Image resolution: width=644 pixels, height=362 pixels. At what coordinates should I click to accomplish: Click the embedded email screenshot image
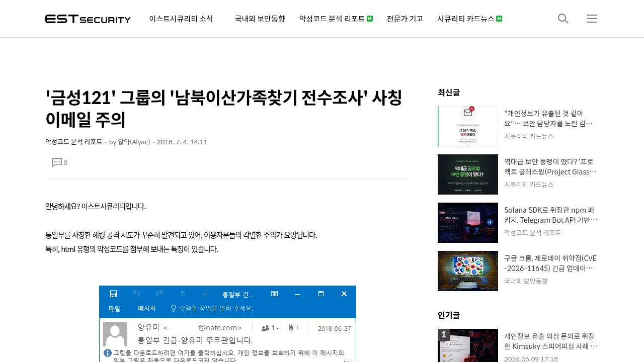pos(227,324)
